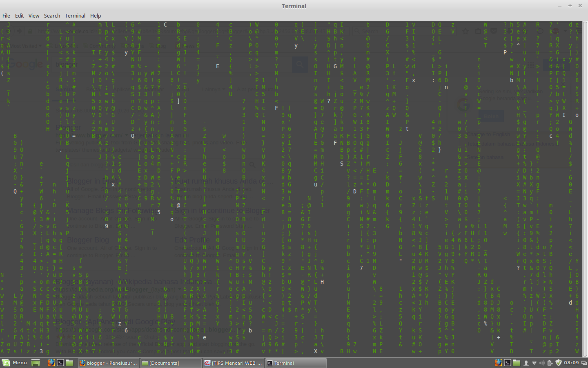Switch to the [Documents] window in taskbar
Image resolution: width=588 pixels, height=368 pixels.
(x=171, y=363)
